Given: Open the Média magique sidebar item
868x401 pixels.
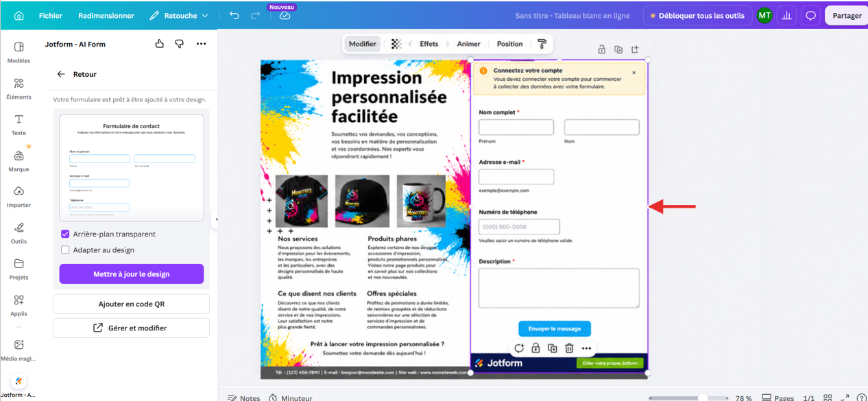Looking at the screenshot, I should point(19,350).
